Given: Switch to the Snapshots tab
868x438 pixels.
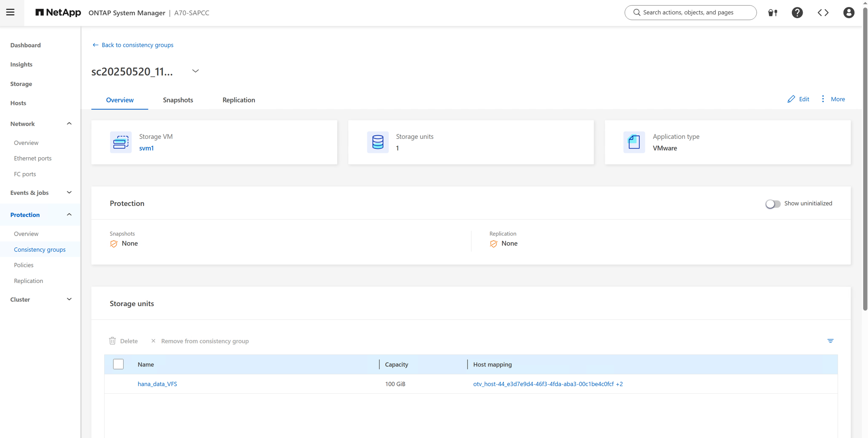Looking at the screenshot, I should (178, 100).
